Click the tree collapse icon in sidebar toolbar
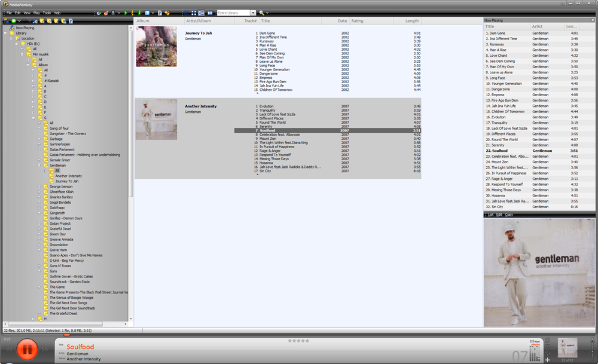 coord(7,21)
